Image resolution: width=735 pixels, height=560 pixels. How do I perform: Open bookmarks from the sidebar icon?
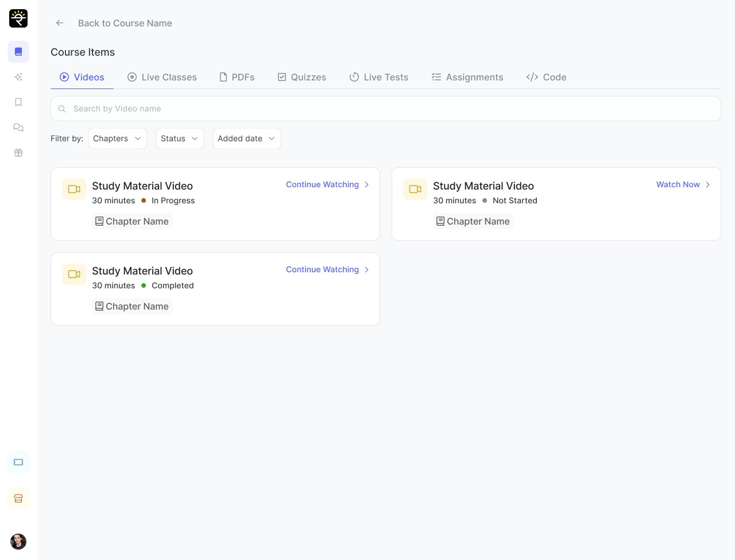tap(18, 102)
